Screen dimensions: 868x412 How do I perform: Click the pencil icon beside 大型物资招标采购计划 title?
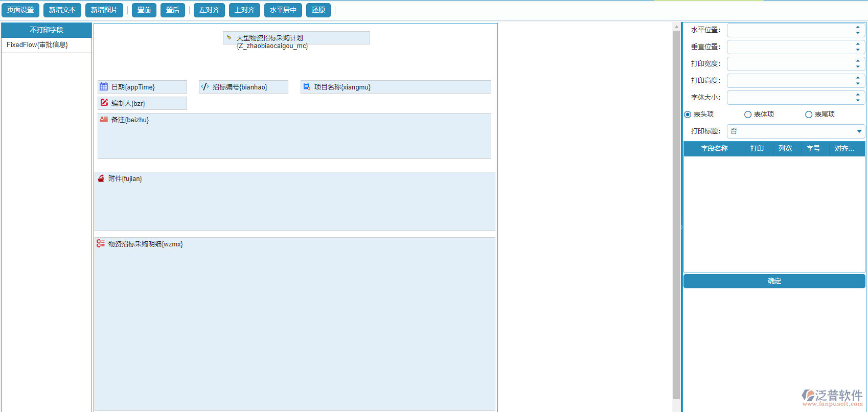coord(229,37)
